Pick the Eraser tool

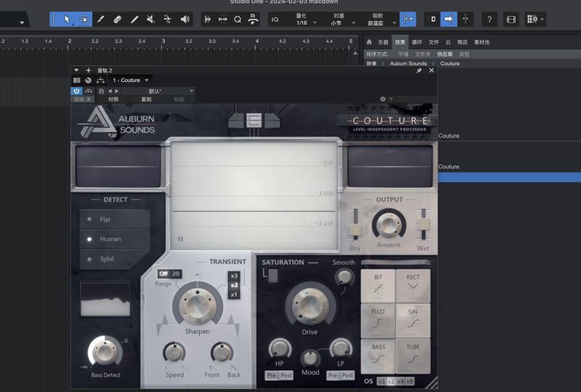[118, 20]
